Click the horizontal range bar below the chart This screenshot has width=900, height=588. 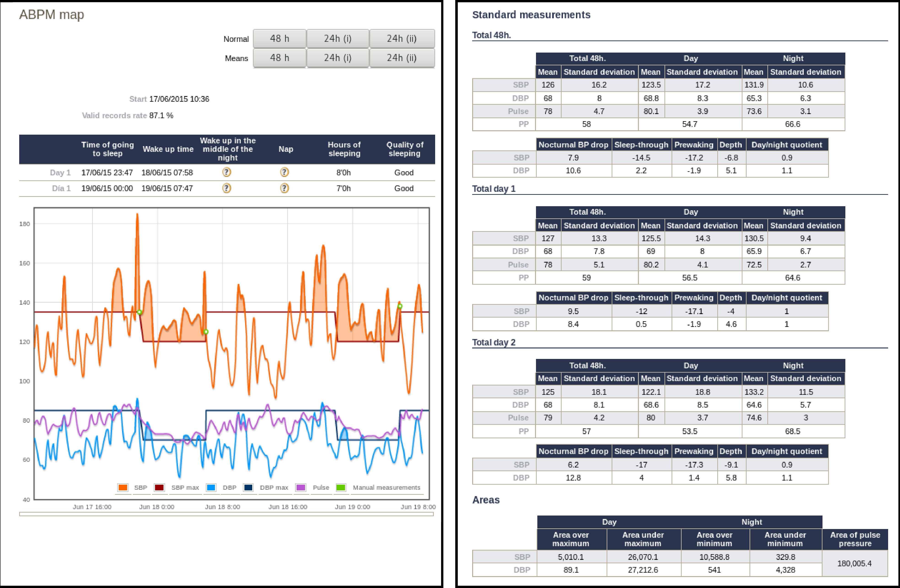(226, 514)
